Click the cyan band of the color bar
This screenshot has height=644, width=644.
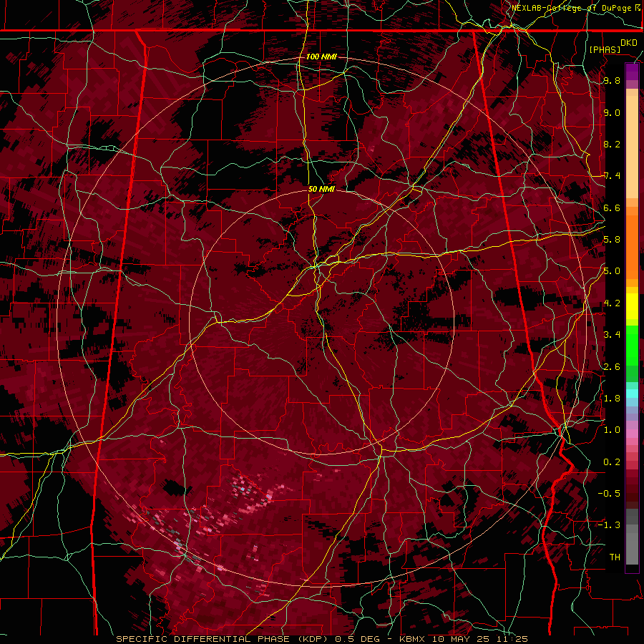pyautogui.click(x=632, y=394)
